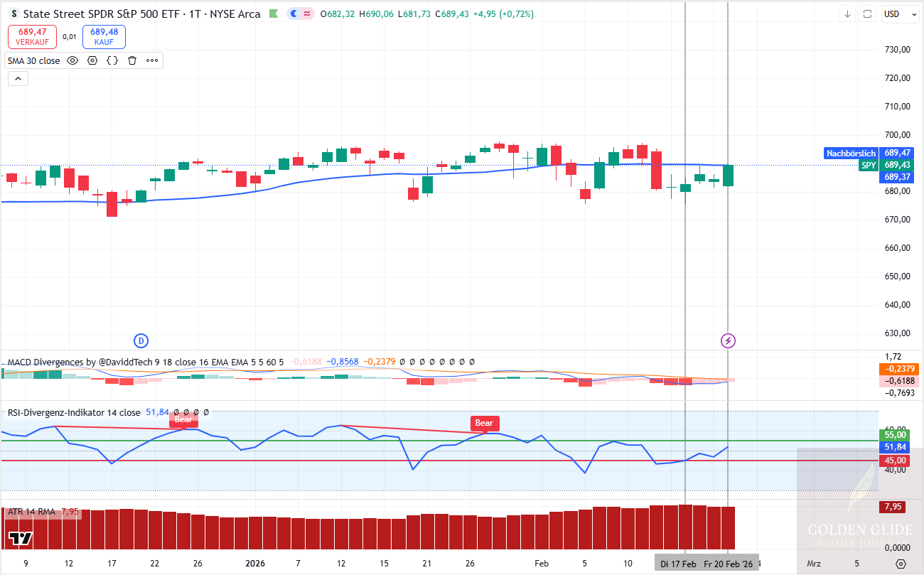Open the USD currency dropdown
924x575 pixels.
[x=900, y=14]
